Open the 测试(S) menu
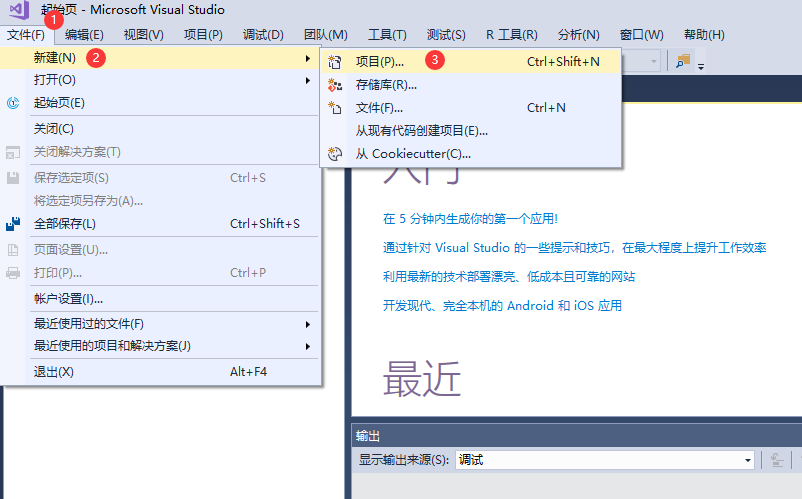Viewport: 802px width, 499px height. pos(446,35)
